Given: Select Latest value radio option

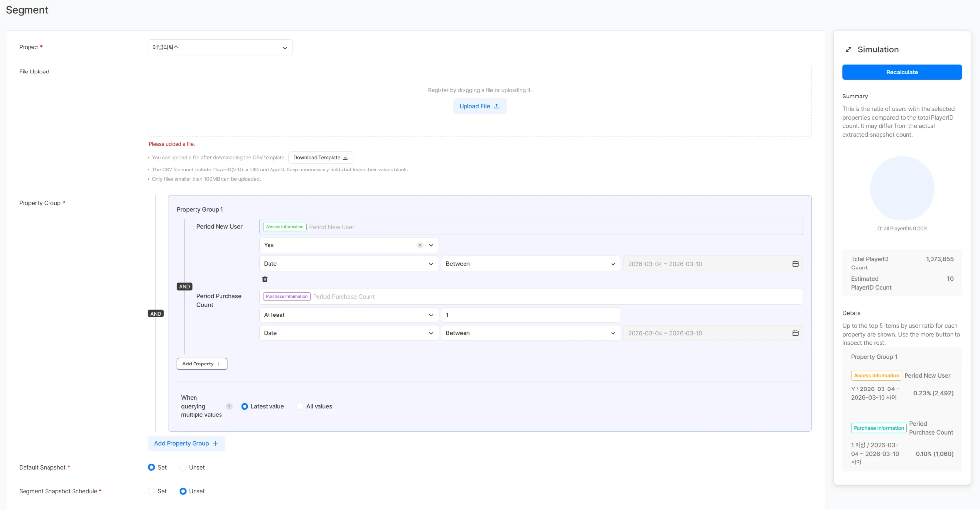Looking at the screenshot, I should tap(245, 407).
